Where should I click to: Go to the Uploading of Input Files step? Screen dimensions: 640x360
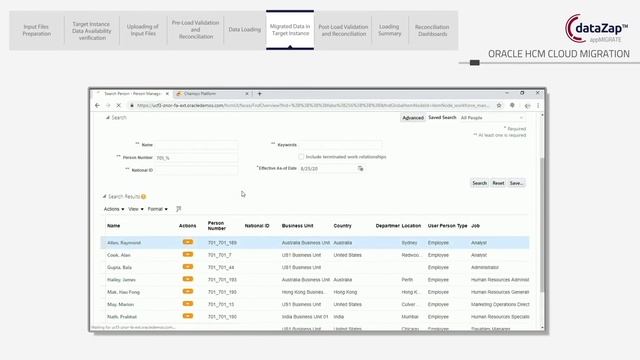click(x=143, y=30)
